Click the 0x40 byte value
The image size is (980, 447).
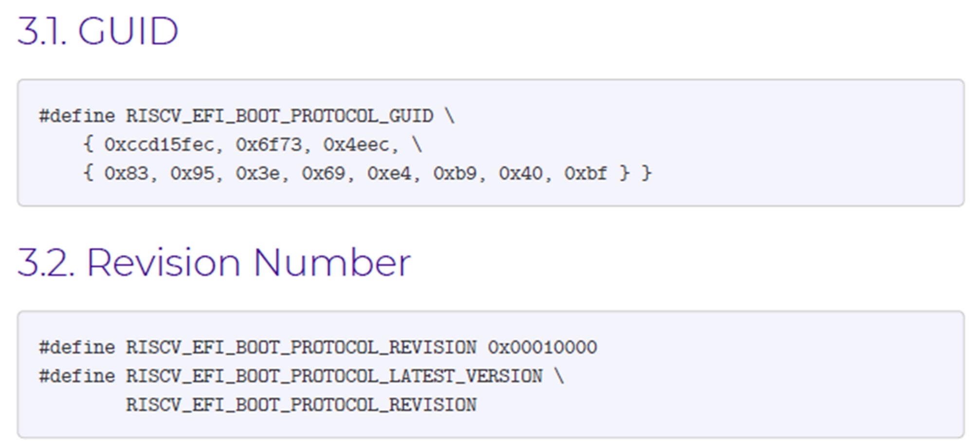pyautogui.click(x=520, y=174)
